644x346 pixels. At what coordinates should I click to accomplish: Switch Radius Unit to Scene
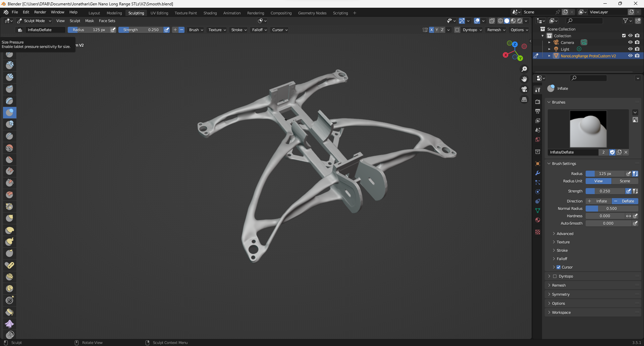[x=625, y=181]
